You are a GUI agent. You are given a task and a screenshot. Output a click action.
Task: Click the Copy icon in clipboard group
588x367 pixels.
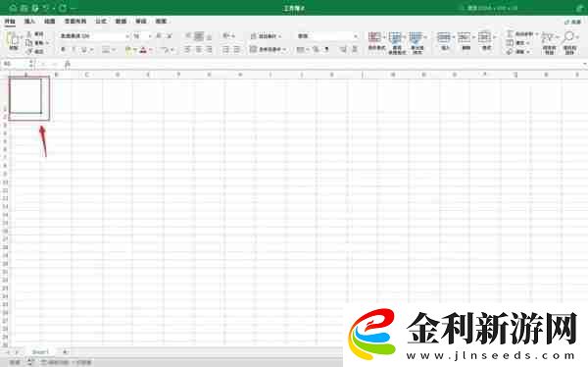pyautogui.click(x=29, y=42)
